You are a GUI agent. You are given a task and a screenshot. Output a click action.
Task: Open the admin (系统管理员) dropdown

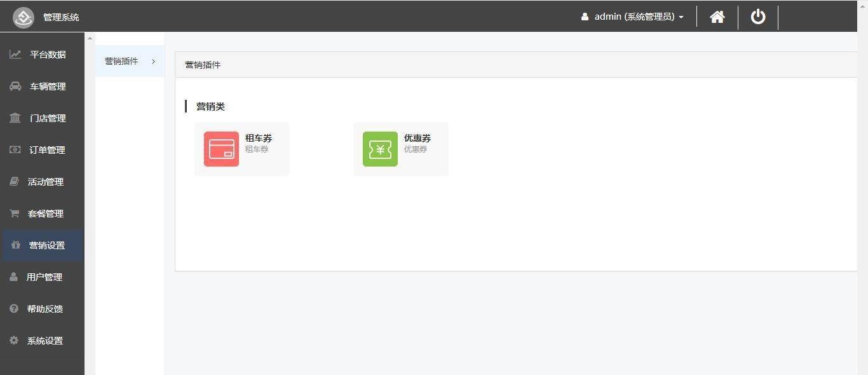[632, 17]
